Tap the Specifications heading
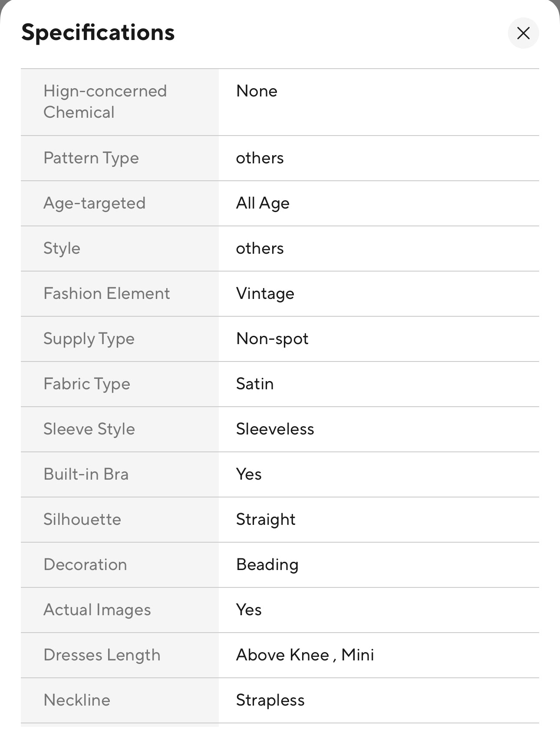560x746 pixels. point(98,33)
